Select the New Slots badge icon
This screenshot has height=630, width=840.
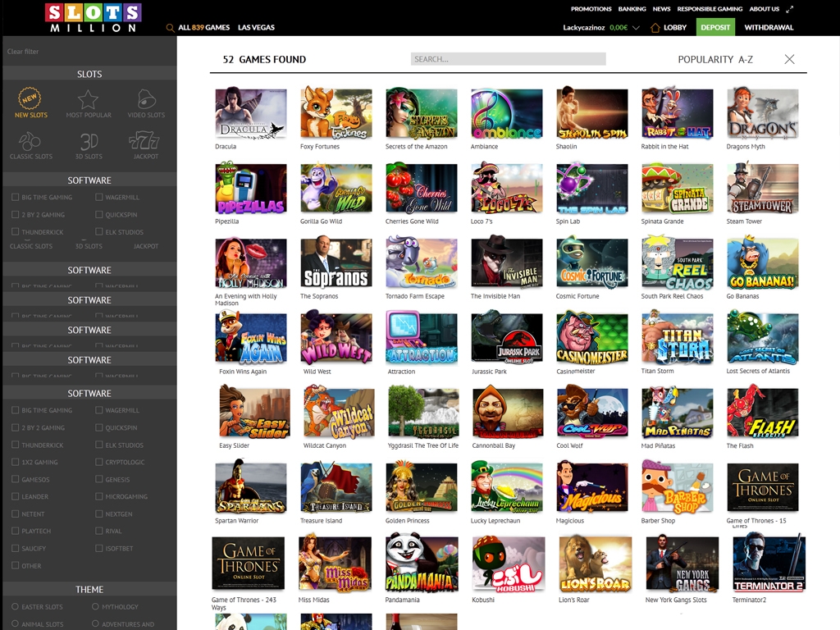(x=30, y=99)
